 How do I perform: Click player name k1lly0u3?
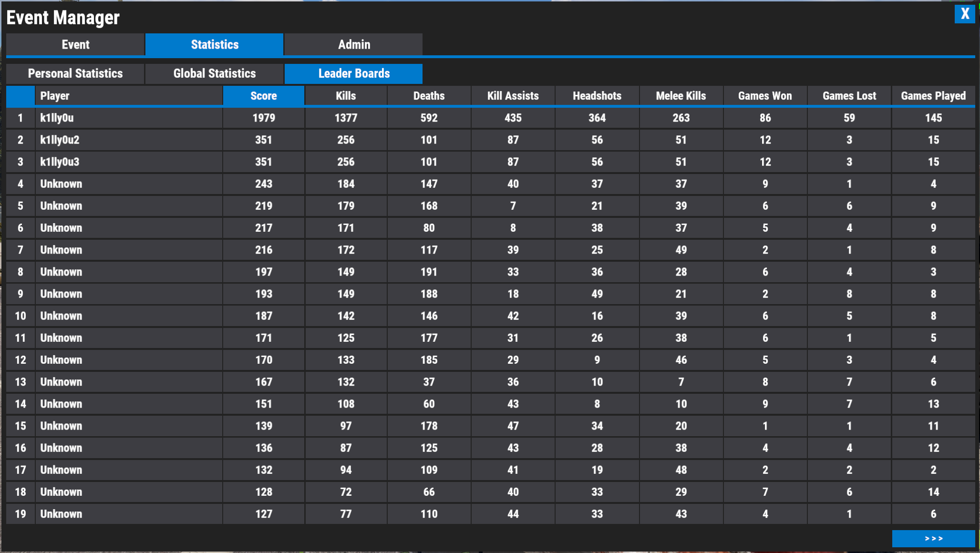(x=60, y=162)
